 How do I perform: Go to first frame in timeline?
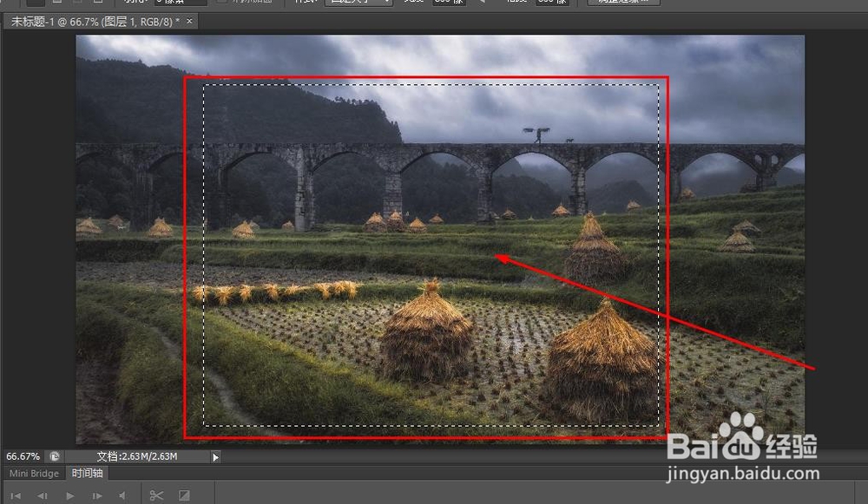(16, 495)
